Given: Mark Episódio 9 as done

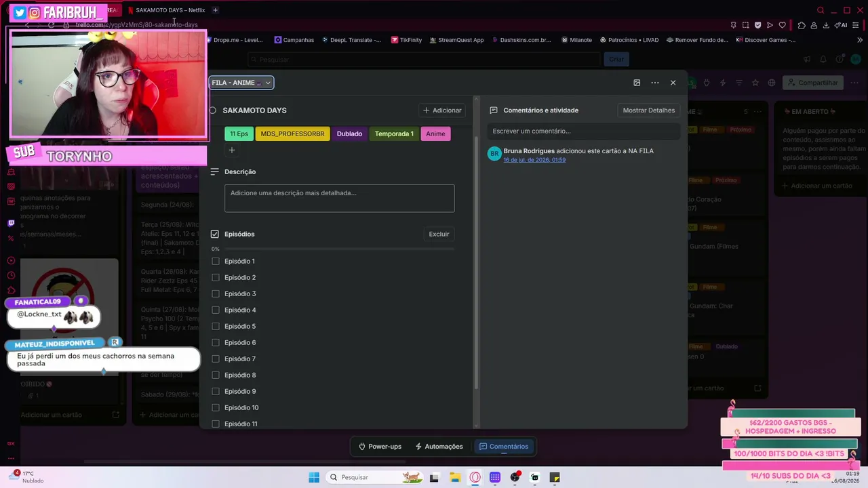Looking at the screenshot, I should [216, 391].
